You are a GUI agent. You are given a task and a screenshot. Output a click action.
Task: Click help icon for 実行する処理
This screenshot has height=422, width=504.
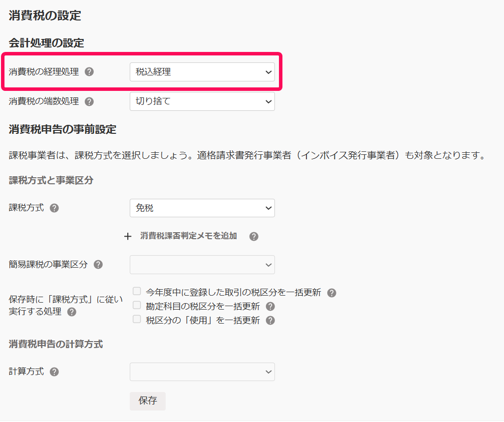click(x=72, y=312)
